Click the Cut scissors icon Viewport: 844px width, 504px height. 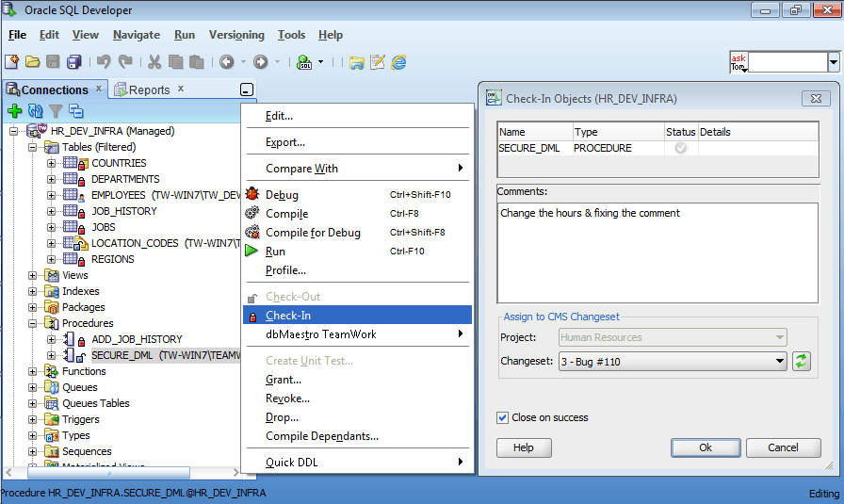tap(154, 62)
